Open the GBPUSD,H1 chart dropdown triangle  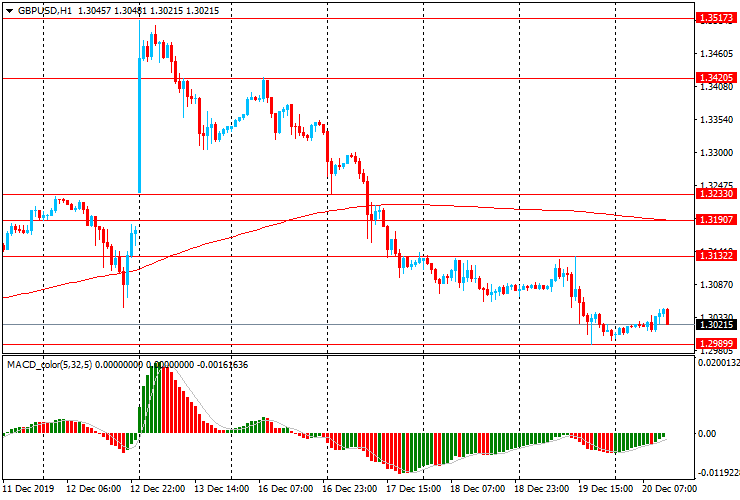(9, 11)
